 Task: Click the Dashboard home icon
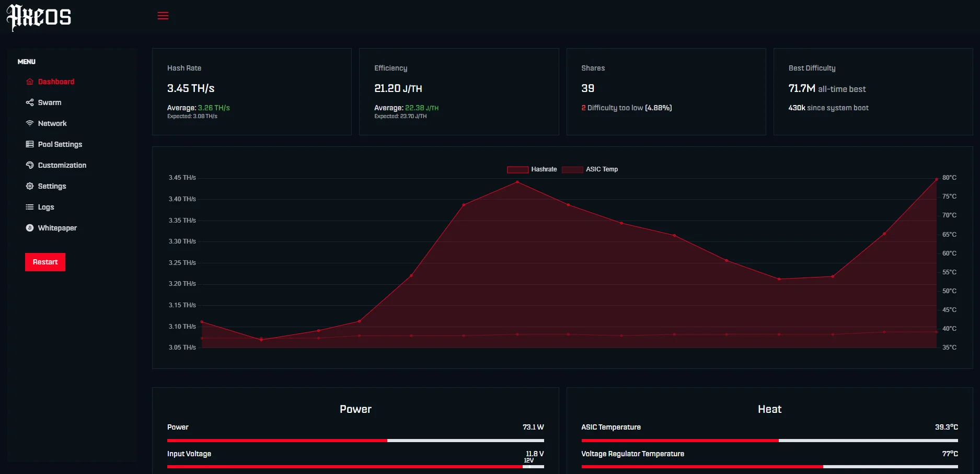(x=30, y=82)
